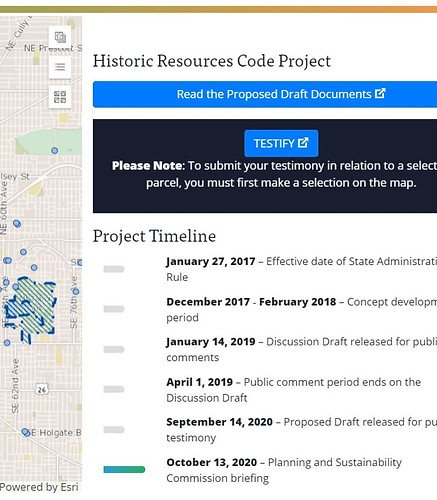
Task: Click the October 13, 2020 date text
Action: tap(212, 462)
